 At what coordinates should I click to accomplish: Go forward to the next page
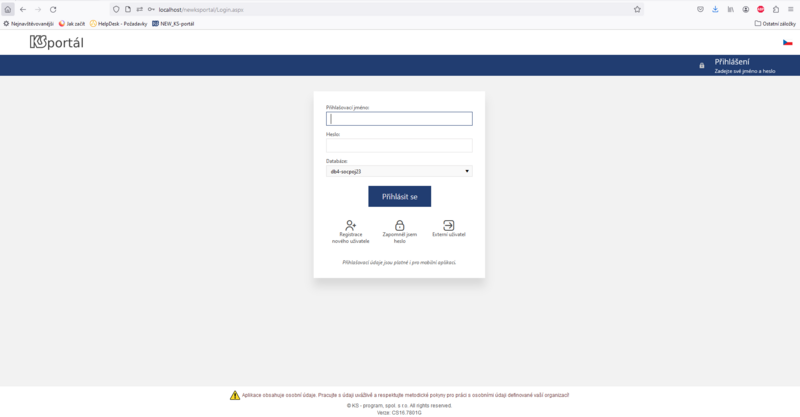pos(38,9)
